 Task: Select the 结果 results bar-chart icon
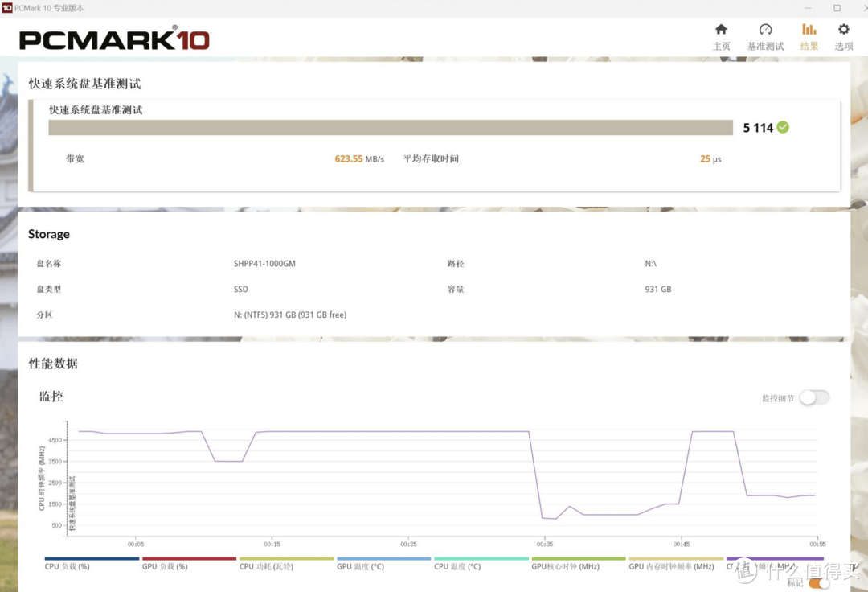pyautogui.click(x=809, y=36)
